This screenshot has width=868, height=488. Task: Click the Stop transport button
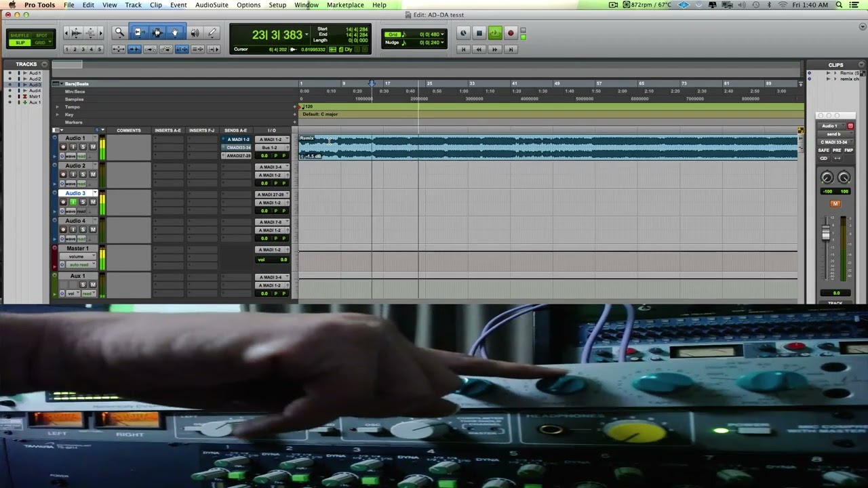479,33
